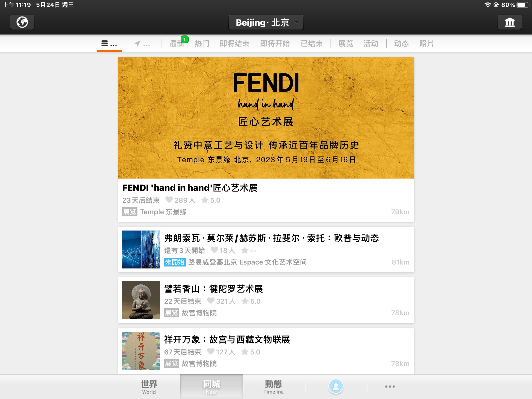Tap the globe icon button
Screen dimensions: 532x399
[x=22, y=22]
